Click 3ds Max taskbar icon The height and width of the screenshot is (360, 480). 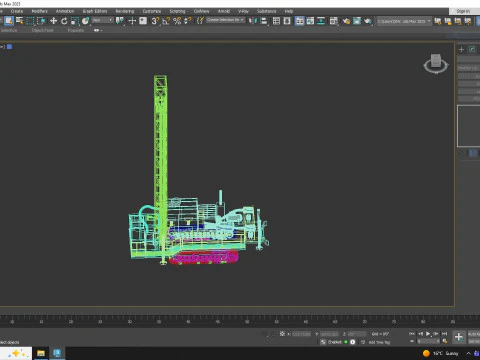(x=57, y=353)
